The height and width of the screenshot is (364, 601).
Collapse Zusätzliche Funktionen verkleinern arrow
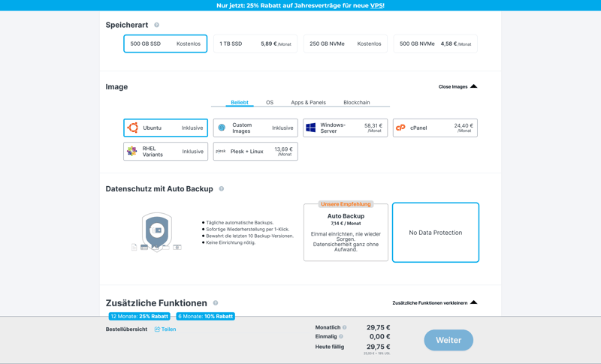coord(474,302)
